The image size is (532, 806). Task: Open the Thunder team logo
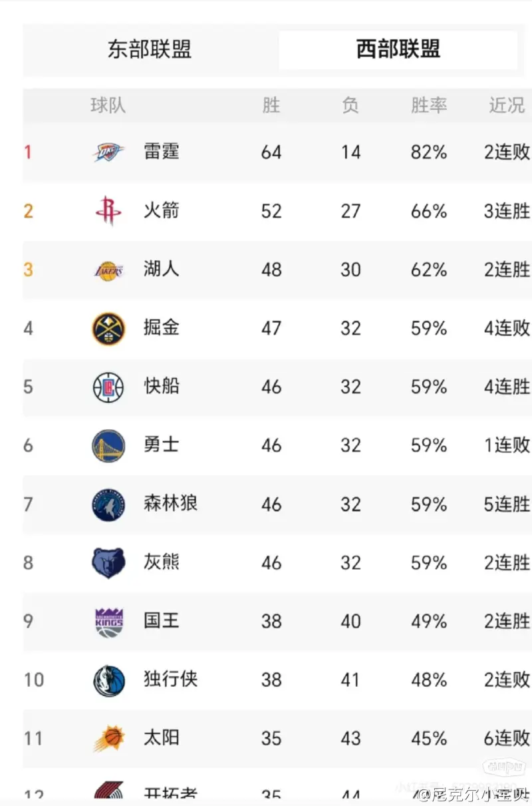108,152
